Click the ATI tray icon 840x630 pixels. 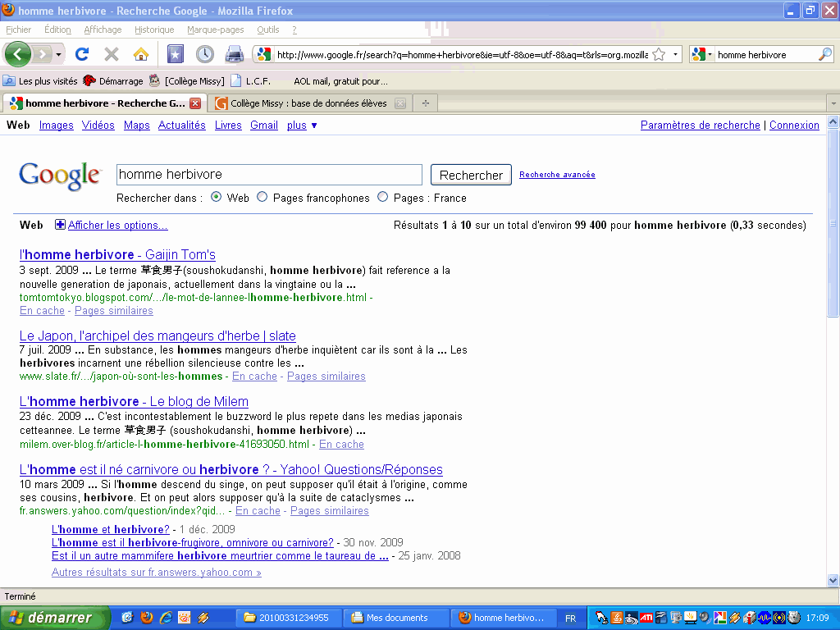click(x=646, y=618)
